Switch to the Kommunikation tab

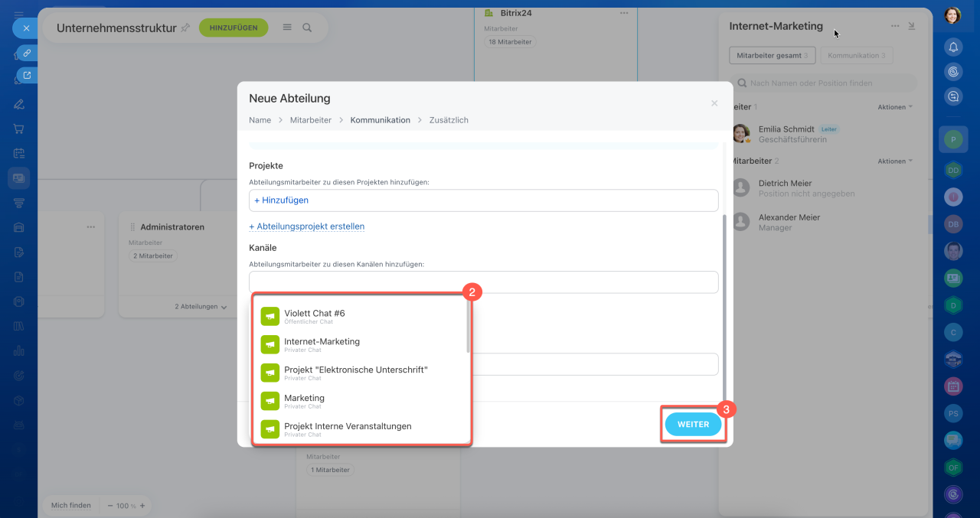(857, 56)
